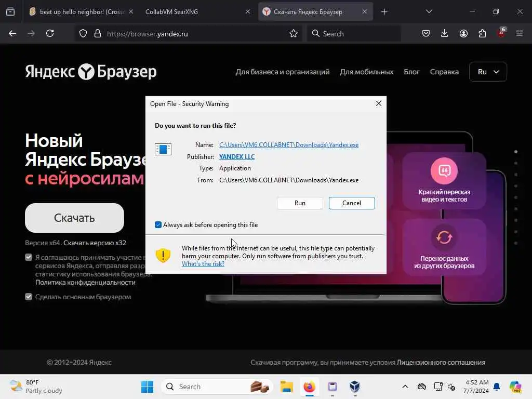Open the tracking protection shield icon

coord(83,34)
